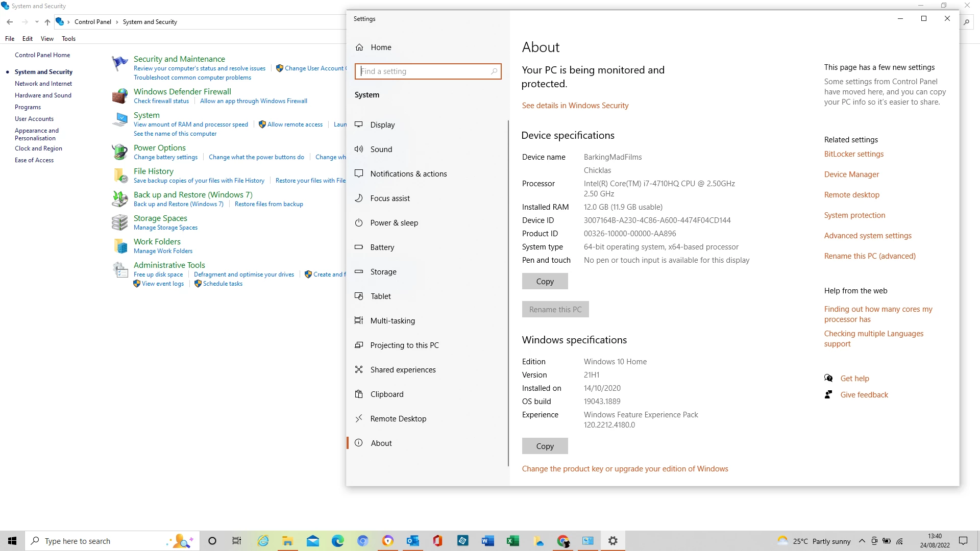
Task: Open the Shared experiences icon
Action: pyautogui.click(x=359, y=369)
